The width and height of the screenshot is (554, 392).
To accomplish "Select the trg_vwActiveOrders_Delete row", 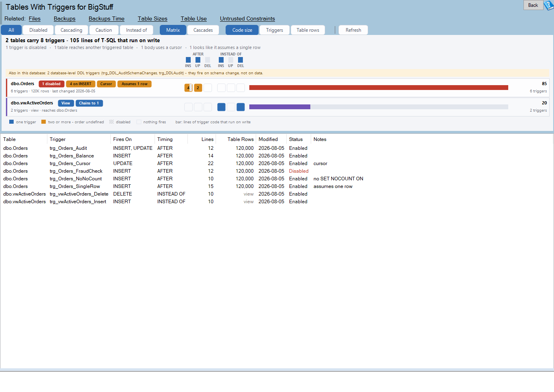I will [277, 194].
